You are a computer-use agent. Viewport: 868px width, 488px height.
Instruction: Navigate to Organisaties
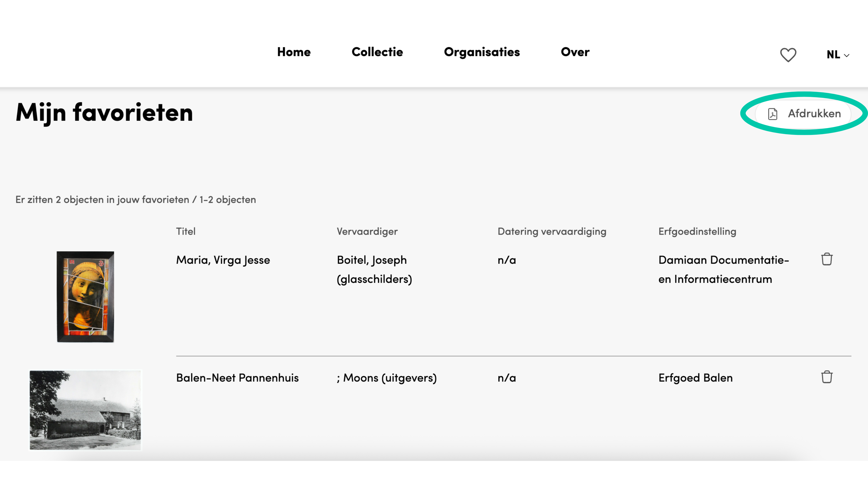(x=482, y=52)
